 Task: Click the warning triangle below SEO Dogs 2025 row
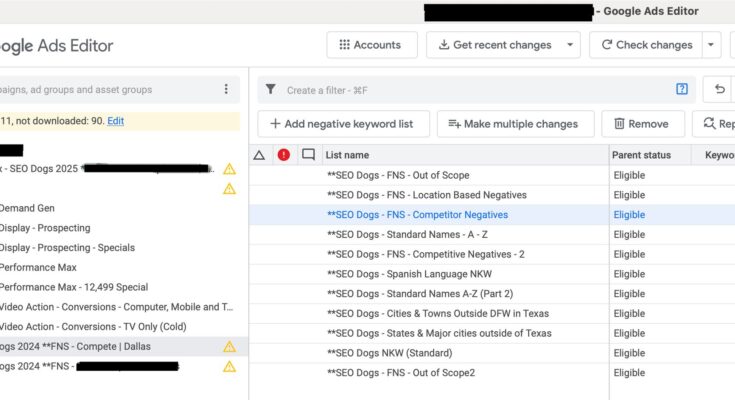pyautogui.click(x=229, y=189)
